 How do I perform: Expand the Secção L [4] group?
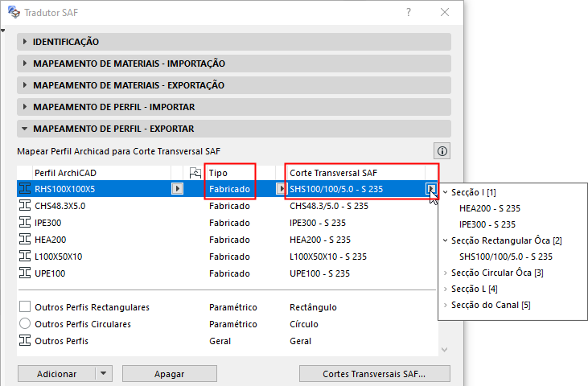pyautogui.click(x=446, y=289)
